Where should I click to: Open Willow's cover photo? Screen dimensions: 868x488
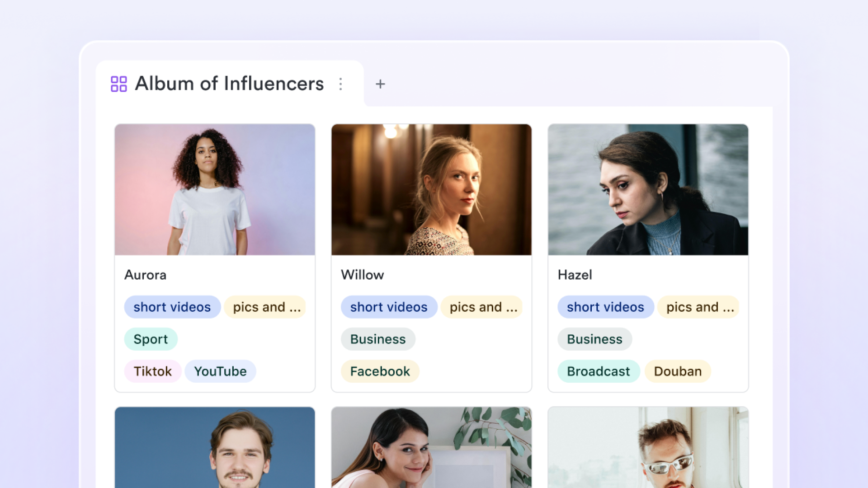(431, 190)
